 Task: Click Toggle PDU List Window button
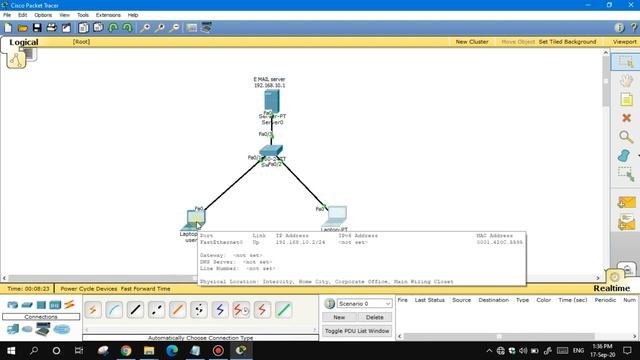point(357,331)
